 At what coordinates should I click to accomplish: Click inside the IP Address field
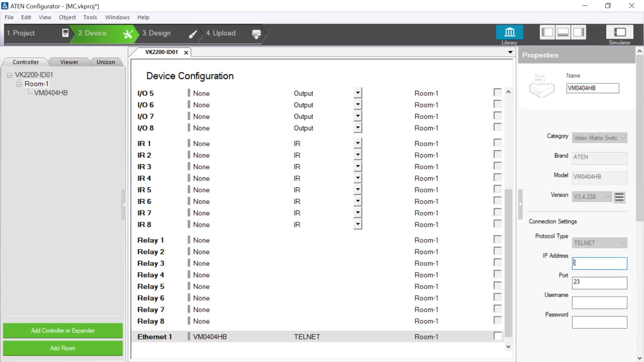click(x=599, y=263)
